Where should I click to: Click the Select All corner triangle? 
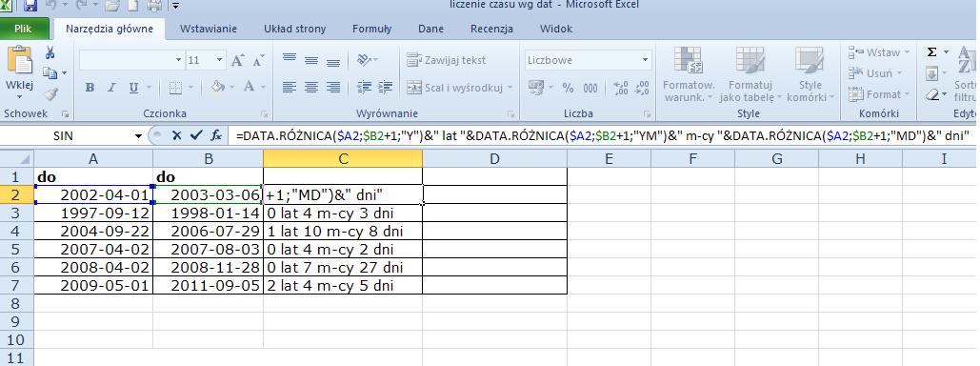pos(17,159)
